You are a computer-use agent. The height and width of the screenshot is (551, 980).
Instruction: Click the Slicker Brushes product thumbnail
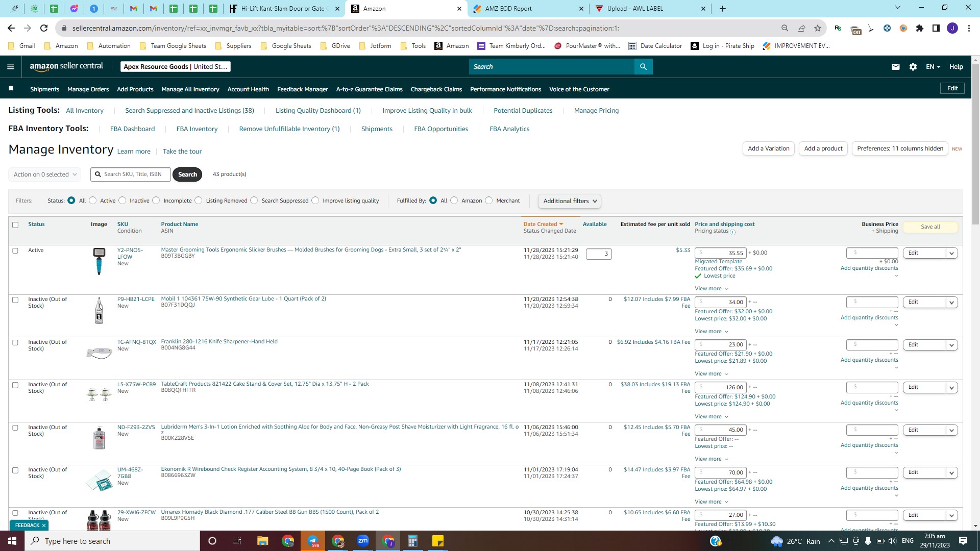coord(99,261)
